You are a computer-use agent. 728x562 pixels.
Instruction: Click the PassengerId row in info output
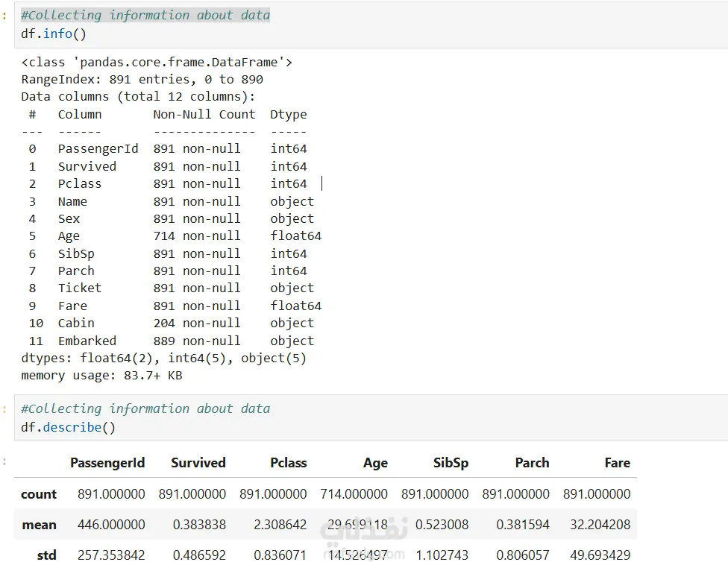pos(168,149)
